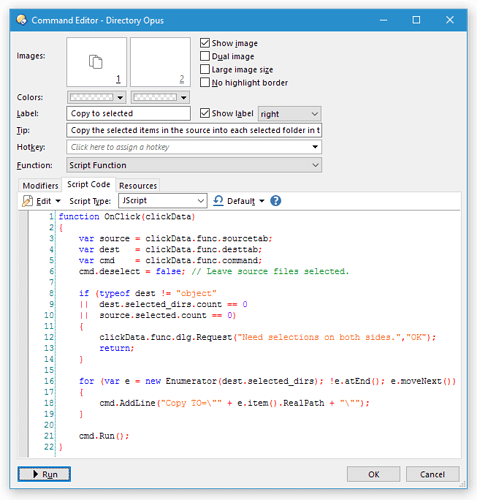Click the Hotkey assignment field
The image size is (477, 500).
pyautogui.click(x=194, y=147)
